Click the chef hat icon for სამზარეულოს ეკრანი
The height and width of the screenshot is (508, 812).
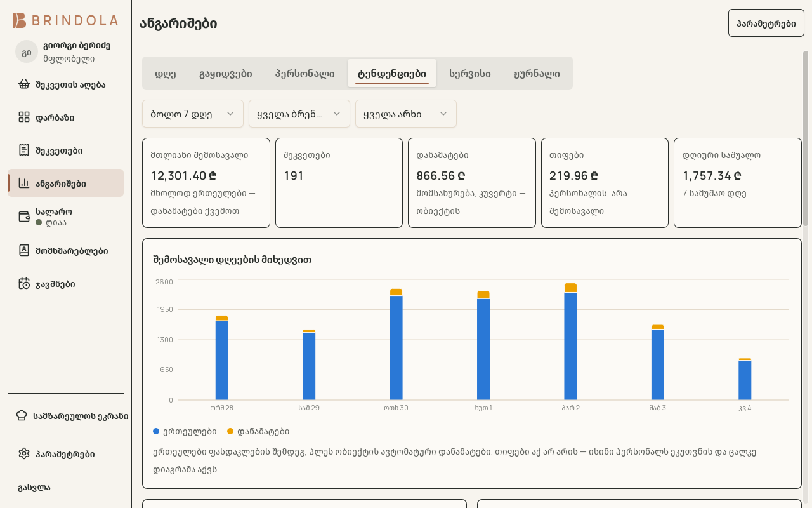pos(22,416)
